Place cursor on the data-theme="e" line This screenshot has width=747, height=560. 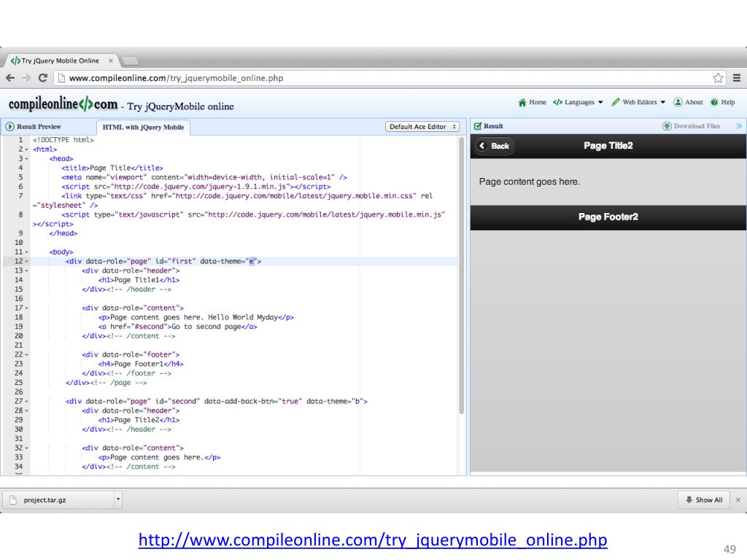[163, 262]
